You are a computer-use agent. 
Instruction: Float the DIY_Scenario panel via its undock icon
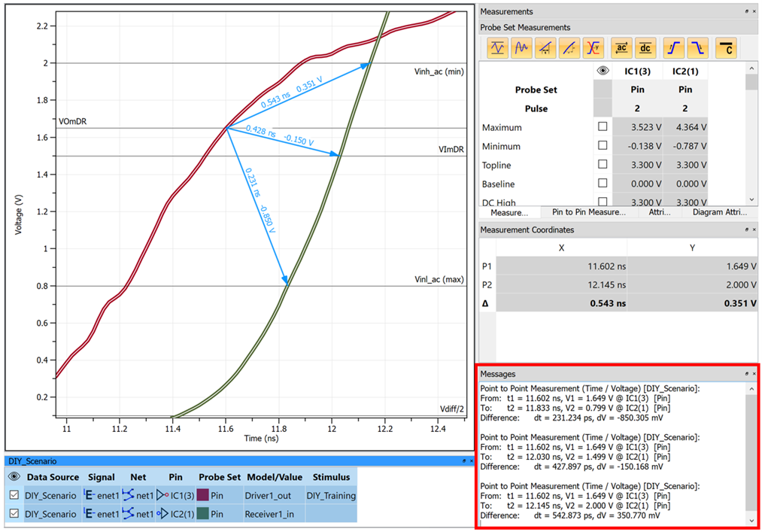coord(464,461)
